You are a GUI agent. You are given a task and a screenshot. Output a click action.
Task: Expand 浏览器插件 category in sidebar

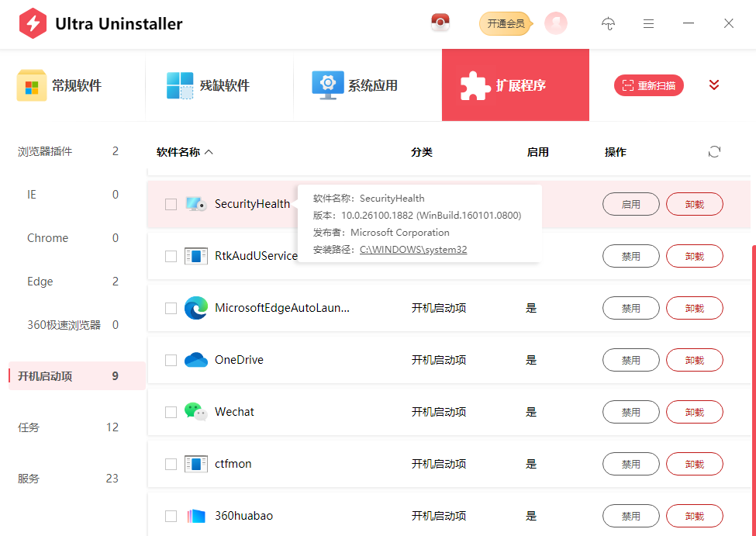point(45,151)
